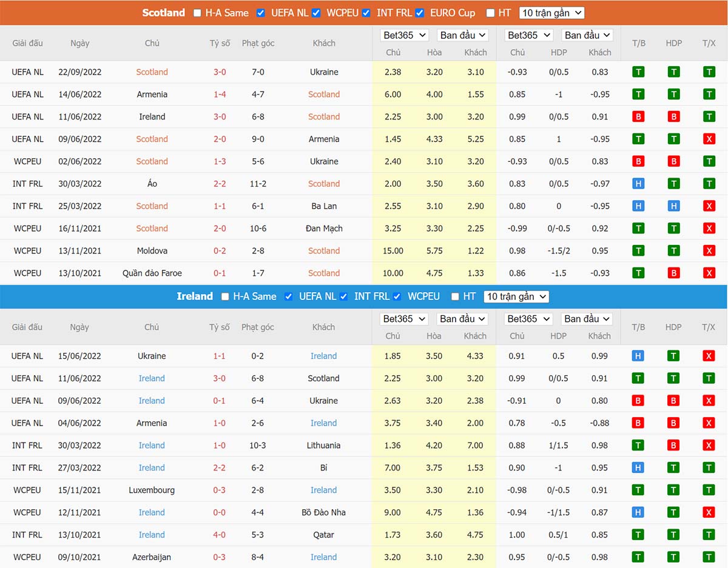Click red X badge in Scotland–Armenia 09/06/2022 row
The width and height of the screenshot is (728, 568).
(x=709, y=139)
